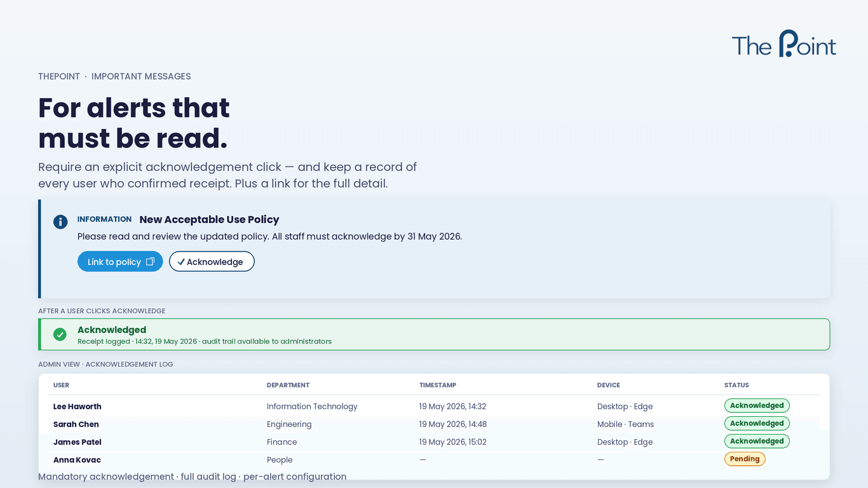The width and height of the screenshot is (868, 488).
Task: Click Sarah Chen's Acknowledged status badge
Action: point(757,423)
